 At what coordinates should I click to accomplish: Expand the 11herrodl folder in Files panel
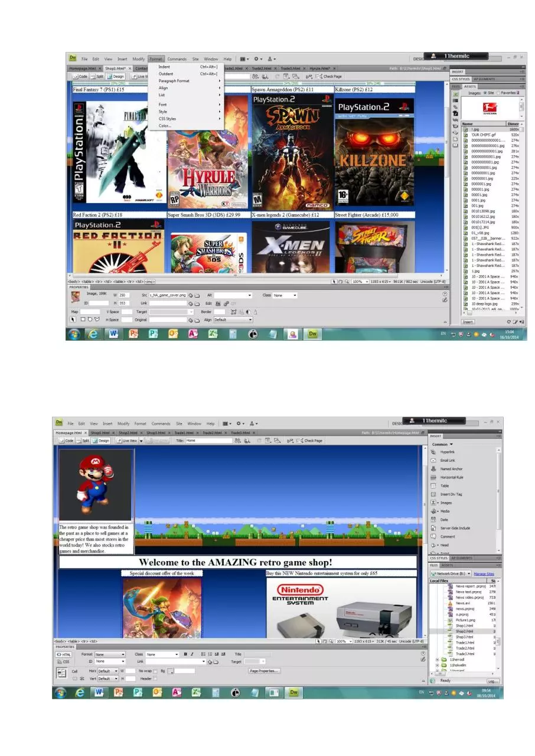(x=438, y=659)
